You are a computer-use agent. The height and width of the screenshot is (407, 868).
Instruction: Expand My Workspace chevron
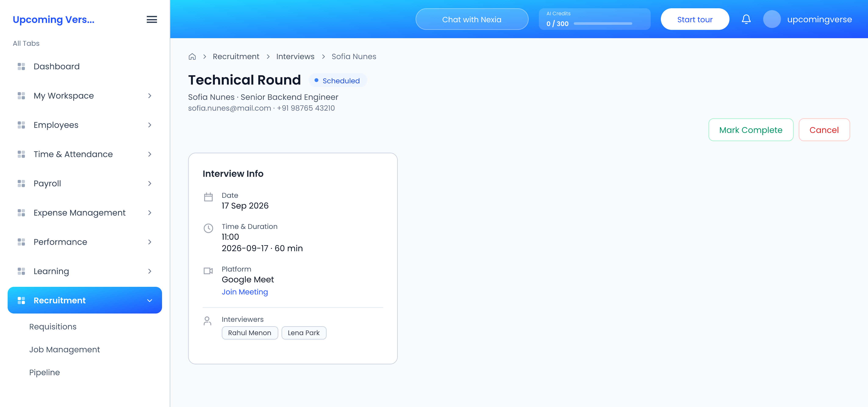pos(150,96)
